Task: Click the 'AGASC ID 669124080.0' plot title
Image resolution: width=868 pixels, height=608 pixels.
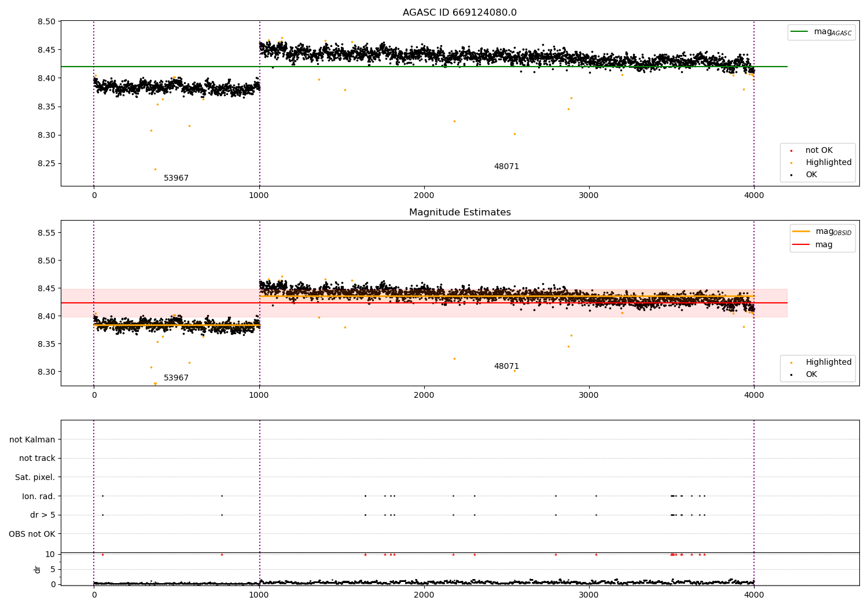Action: tap(459, 13)
